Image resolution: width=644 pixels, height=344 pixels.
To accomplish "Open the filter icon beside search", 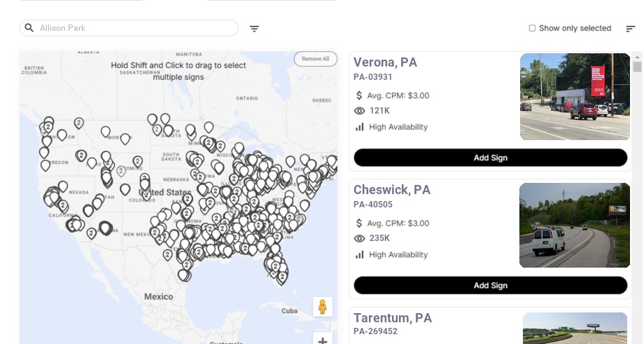I will point(254,29).
